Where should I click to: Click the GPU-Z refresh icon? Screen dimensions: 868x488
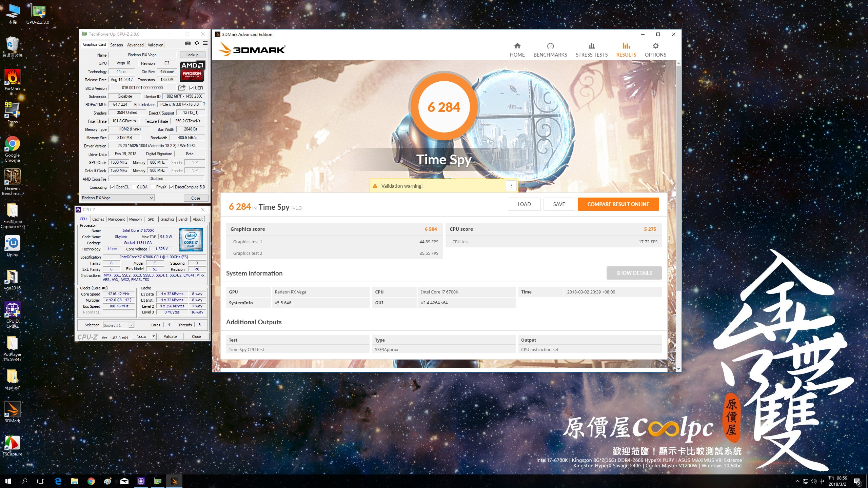(x=197, y=43)
